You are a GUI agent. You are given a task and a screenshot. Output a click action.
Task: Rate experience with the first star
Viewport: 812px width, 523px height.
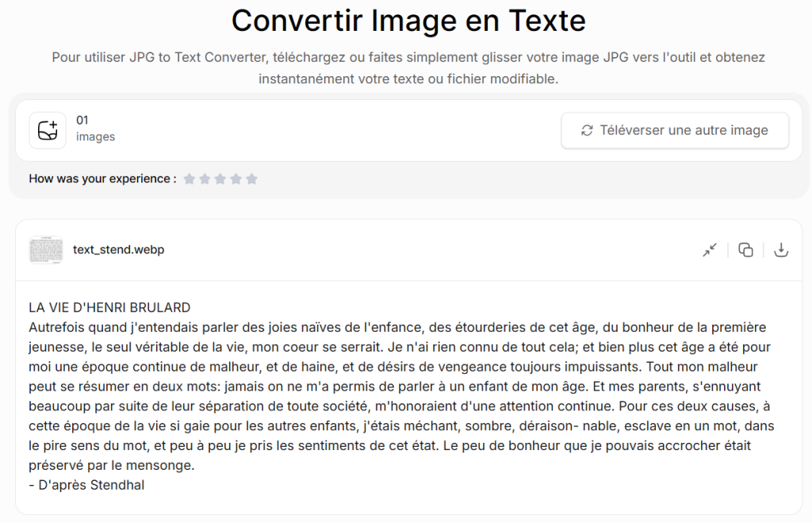pos(190,179)
